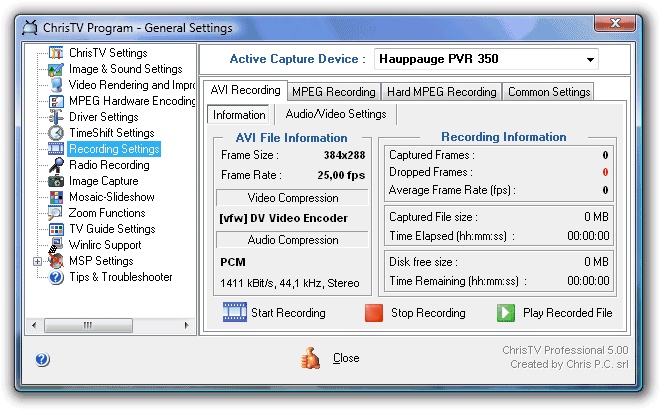661x410 pixels.
Task: Select the TimeShift Settings clock icon
Action: point(56,133)
